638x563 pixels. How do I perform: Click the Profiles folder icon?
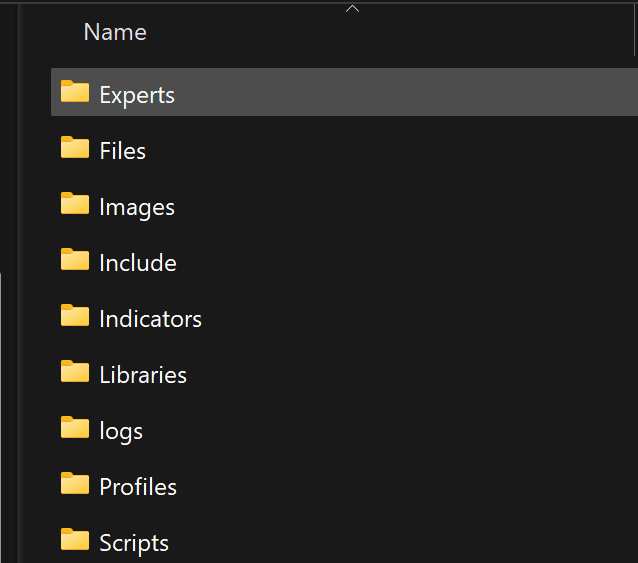click(75, 483)
